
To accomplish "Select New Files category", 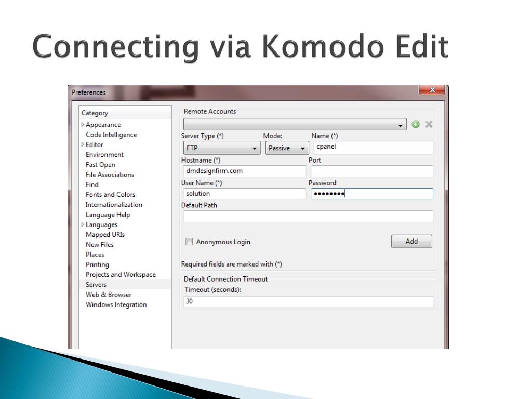I will point(100,245).
